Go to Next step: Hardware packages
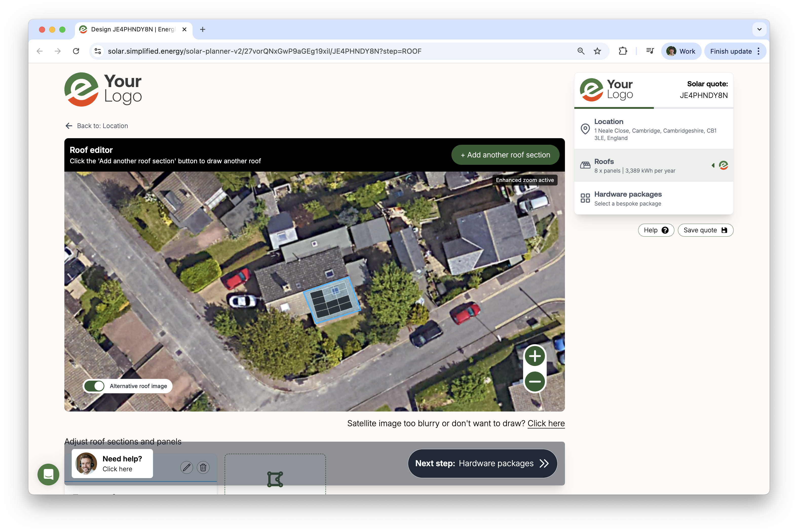 [482, 463]
